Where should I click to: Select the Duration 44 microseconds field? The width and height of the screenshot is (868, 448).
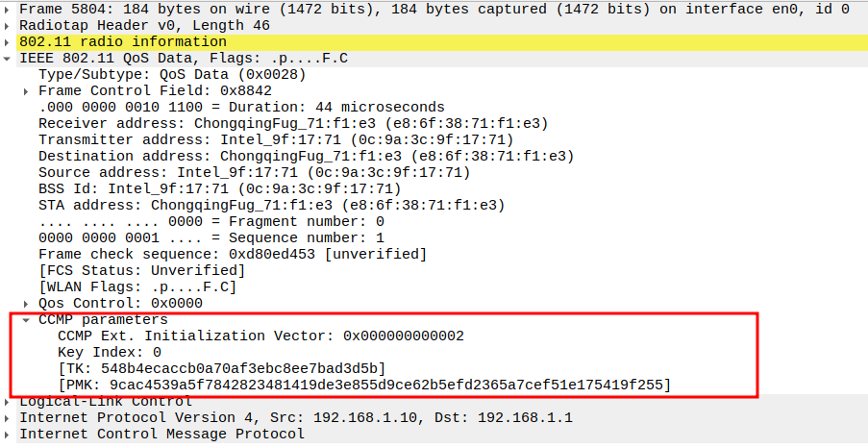(x=240, y=108)
